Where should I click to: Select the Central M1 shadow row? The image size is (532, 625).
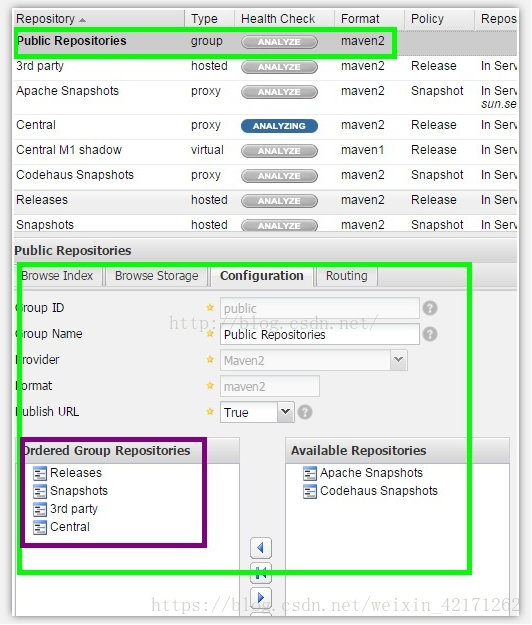click(265, 151)
